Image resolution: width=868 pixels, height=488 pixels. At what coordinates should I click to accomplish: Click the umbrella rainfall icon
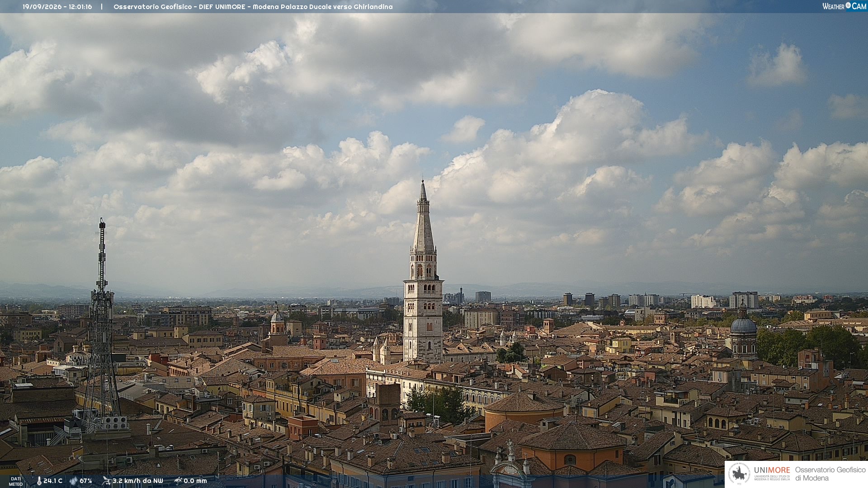[178, 481]
